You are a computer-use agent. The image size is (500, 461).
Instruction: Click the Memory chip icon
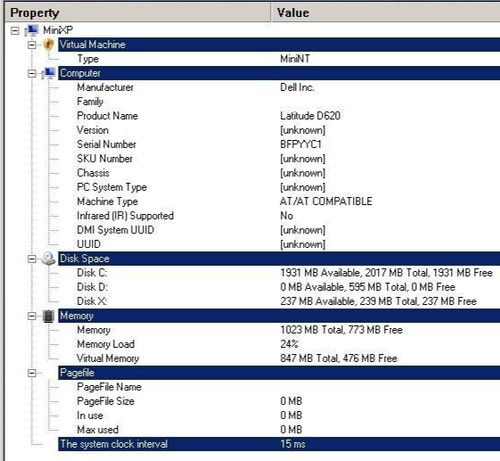click(49, 316)
